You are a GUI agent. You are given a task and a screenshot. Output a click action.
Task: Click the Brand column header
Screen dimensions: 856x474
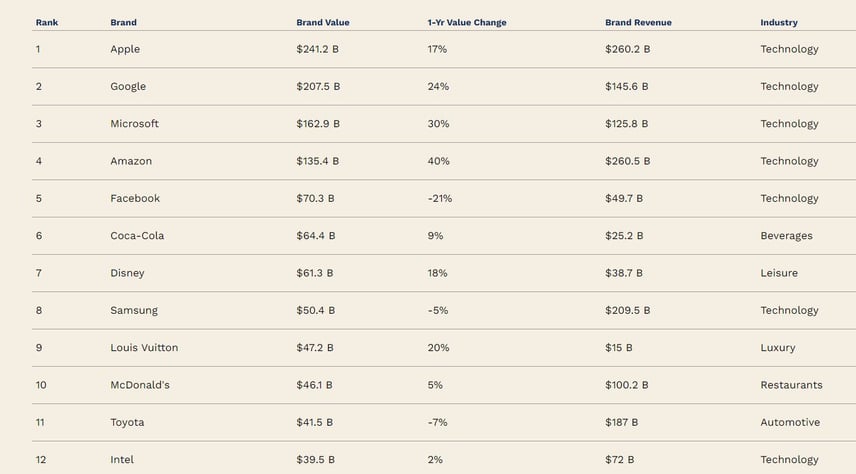click(123, 22)
